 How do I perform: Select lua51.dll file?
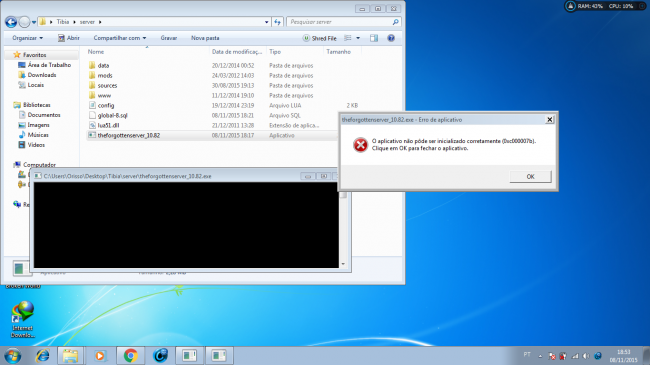[108, 125]
